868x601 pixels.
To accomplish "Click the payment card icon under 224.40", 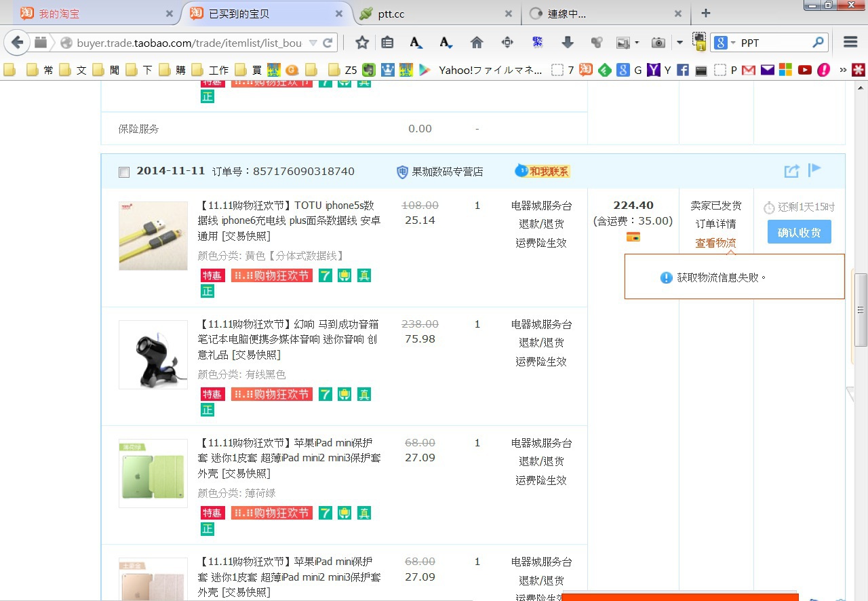I will 633,237.
